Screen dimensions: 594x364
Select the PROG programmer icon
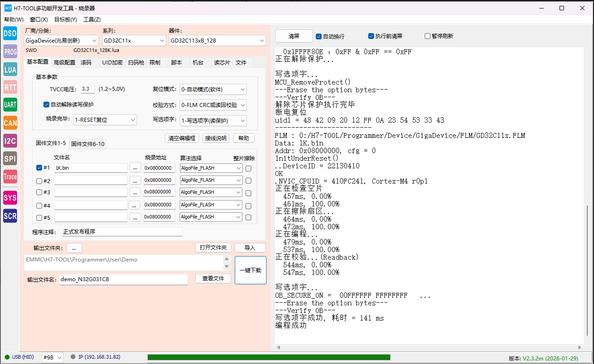click(10, 51)
